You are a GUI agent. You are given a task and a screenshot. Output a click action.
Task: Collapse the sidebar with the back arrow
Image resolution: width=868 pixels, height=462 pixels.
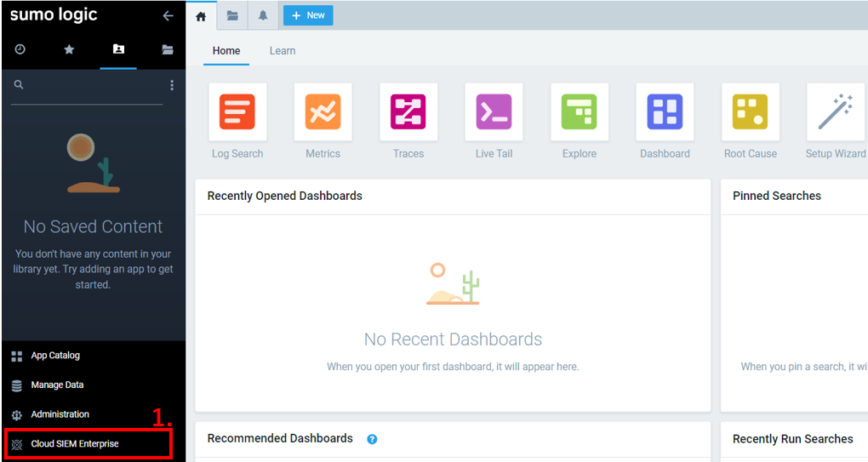(x=168, y=16)
